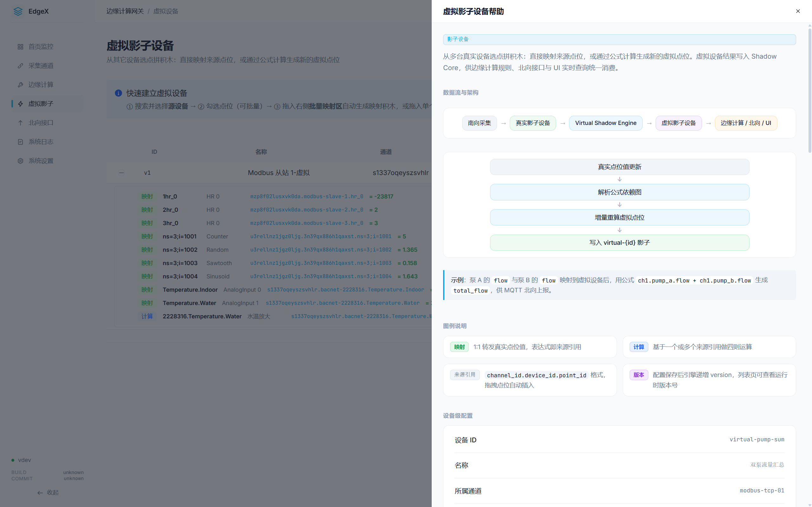Click channel_id.device_id.point_id format code
The image size is (812, 507).
point(536,375)
